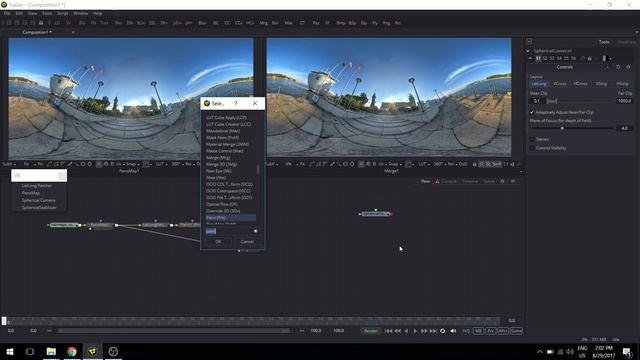Open the Some render-mode dropdown
The image size is (640, 360).
pyautogui.click(x=516, y=331)
